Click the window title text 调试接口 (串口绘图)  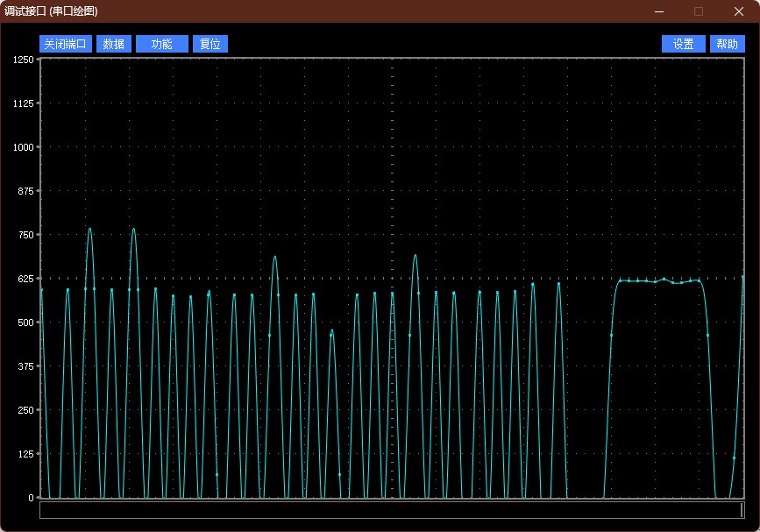[51, 11]
